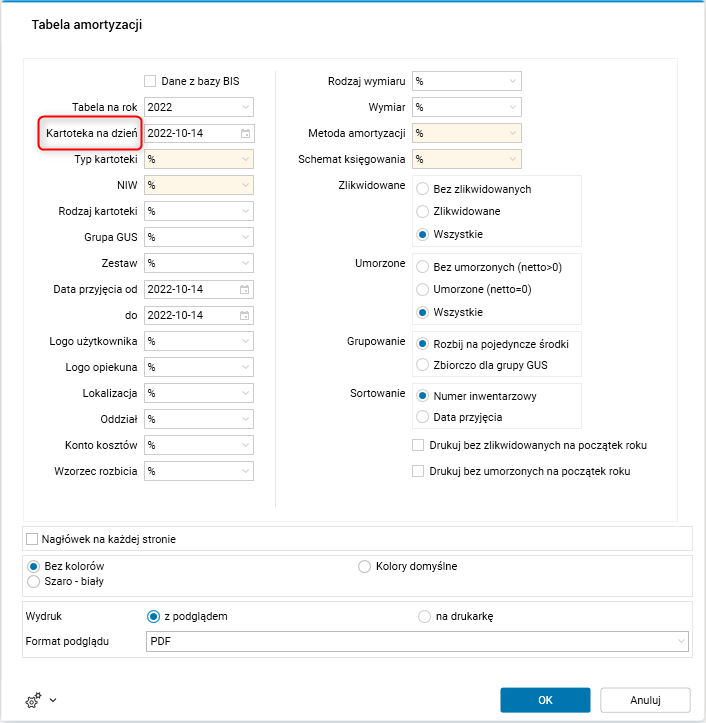The width and height of the screenshot is (706, 723).
Task: Choose Kolory domyślne color option
Action: click(365, 566)
